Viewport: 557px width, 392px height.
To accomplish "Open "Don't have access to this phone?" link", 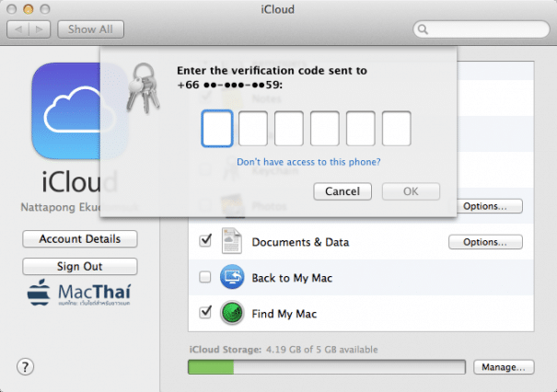I will pyautogui.click(x=308, y=162).
